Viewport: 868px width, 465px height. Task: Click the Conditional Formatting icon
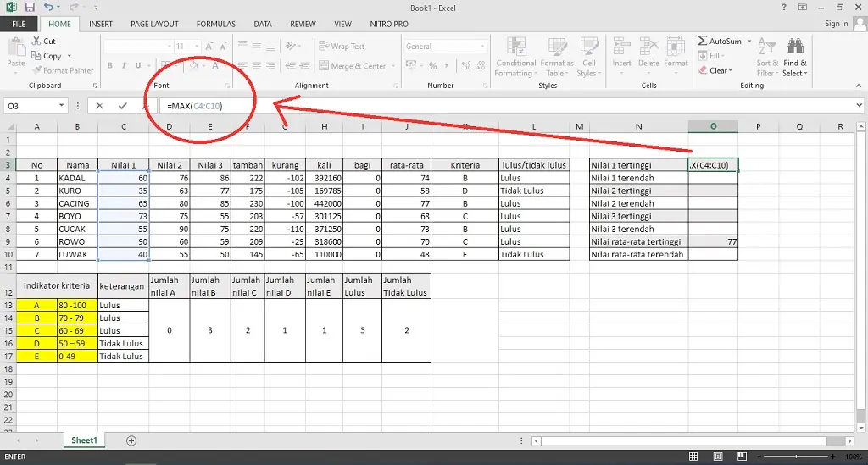(516, 46)
